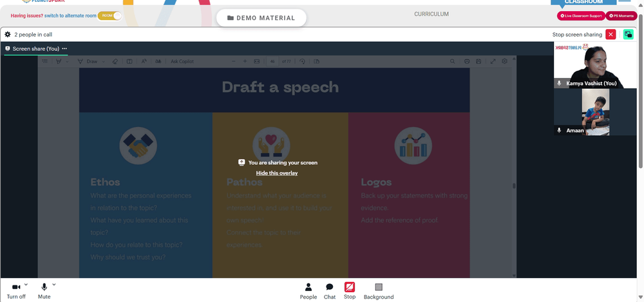Rotate the PDF page
Screen dimensions: 644x302
tap(302, 61)
